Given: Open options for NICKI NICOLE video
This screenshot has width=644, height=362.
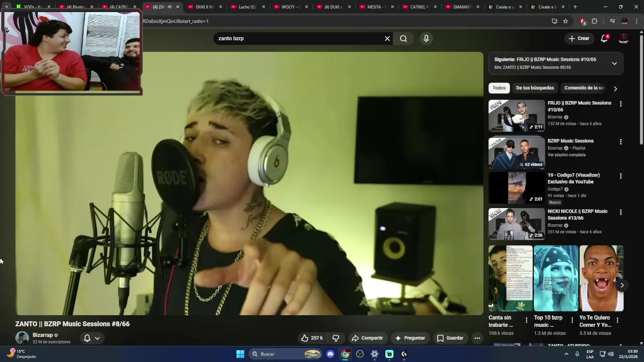Looking at the screenshot, I should [620, 212].
